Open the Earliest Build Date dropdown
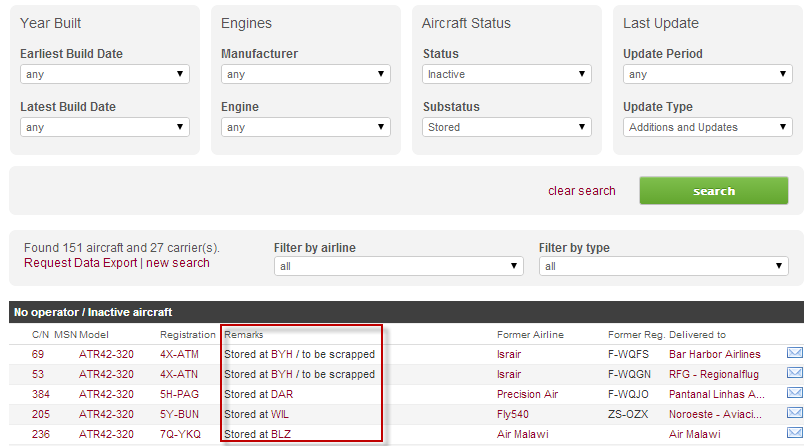 [105, 74]
